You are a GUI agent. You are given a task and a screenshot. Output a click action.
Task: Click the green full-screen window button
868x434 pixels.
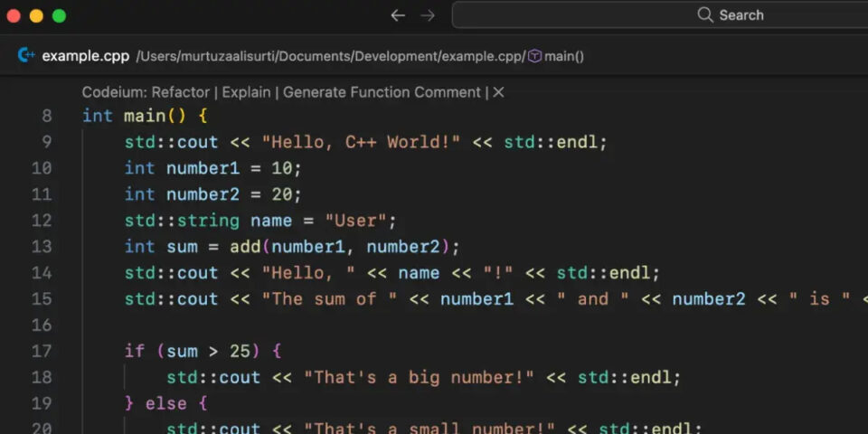(59, 15)
